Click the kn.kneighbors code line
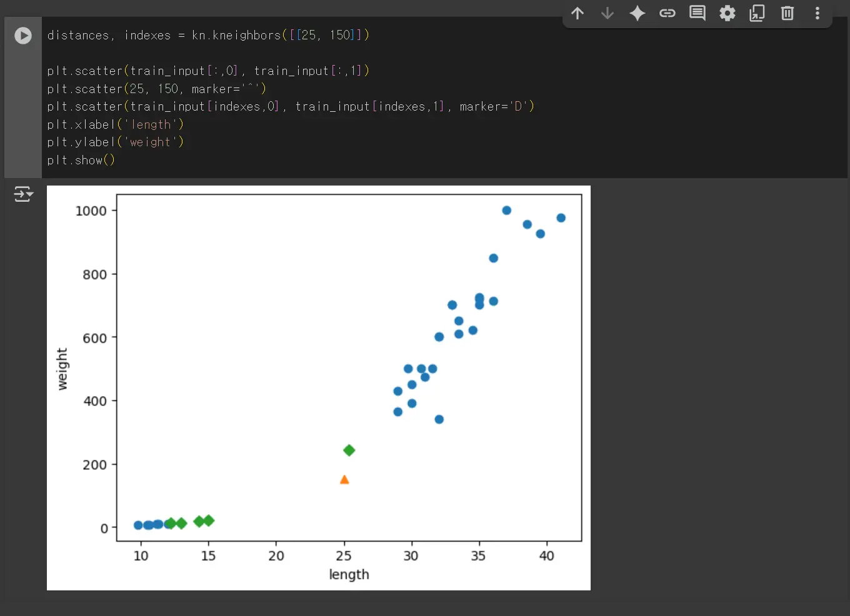 coord(208,36)
